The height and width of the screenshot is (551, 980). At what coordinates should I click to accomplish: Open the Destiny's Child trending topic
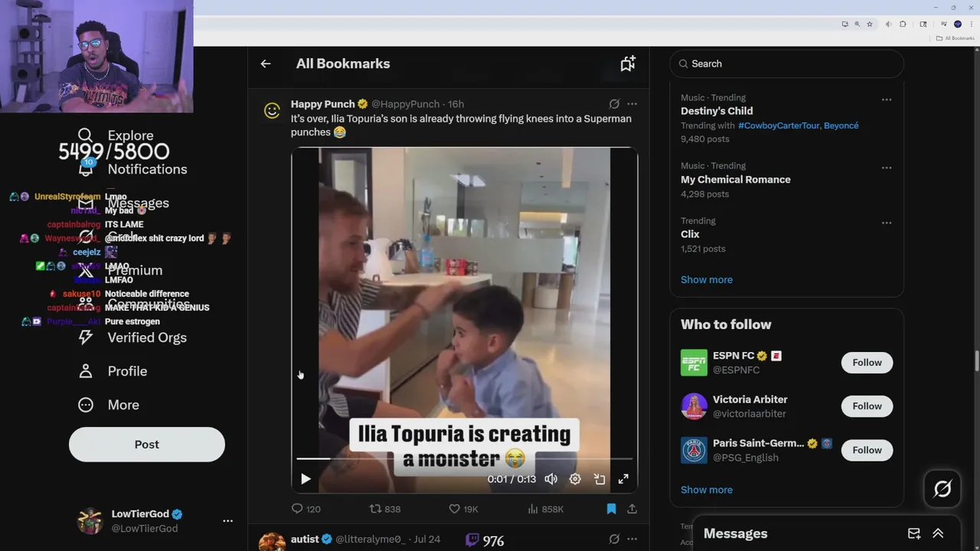(x=717, y=111)
